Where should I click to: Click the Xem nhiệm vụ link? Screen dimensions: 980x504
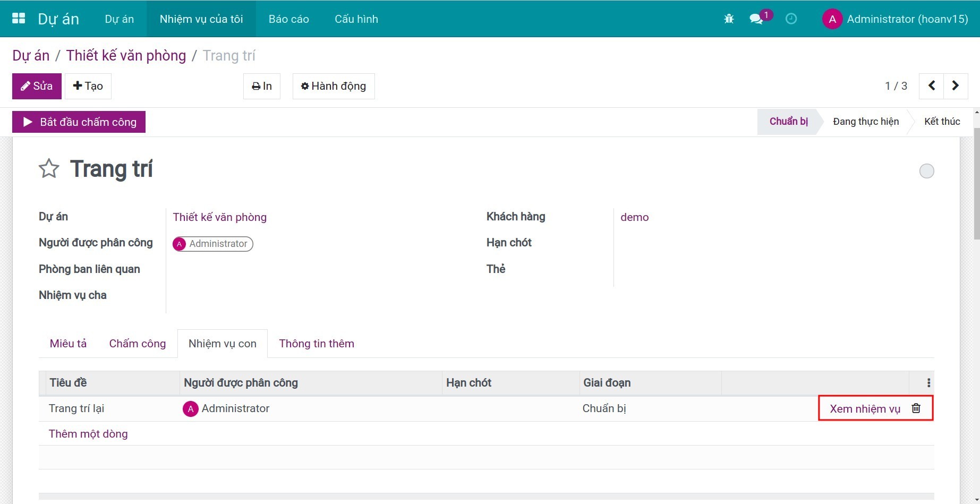[865, 409]
